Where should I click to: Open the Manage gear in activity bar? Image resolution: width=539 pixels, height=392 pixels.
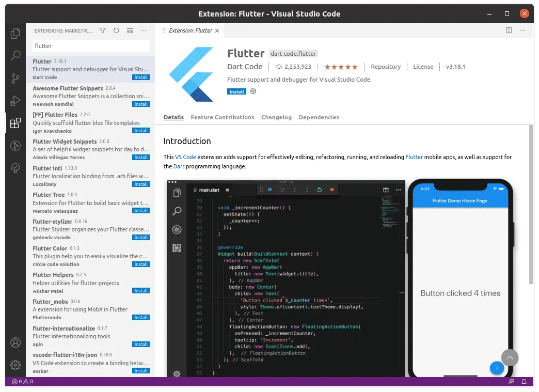click(15, 365)
